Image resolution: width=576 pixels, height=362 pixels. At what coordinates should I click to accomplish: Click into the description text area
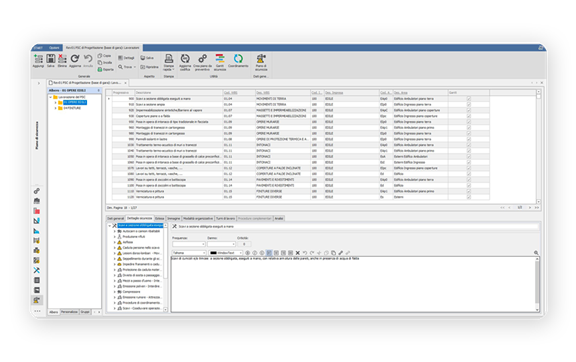tap(353, 285)
